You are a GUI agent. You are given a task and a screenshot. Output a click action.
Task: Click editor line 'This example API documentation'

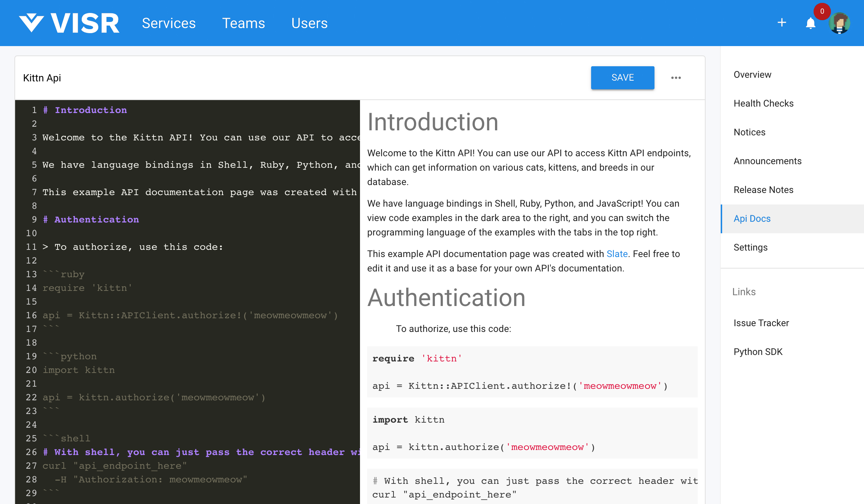pyautogui.click(x=200, y=192)
